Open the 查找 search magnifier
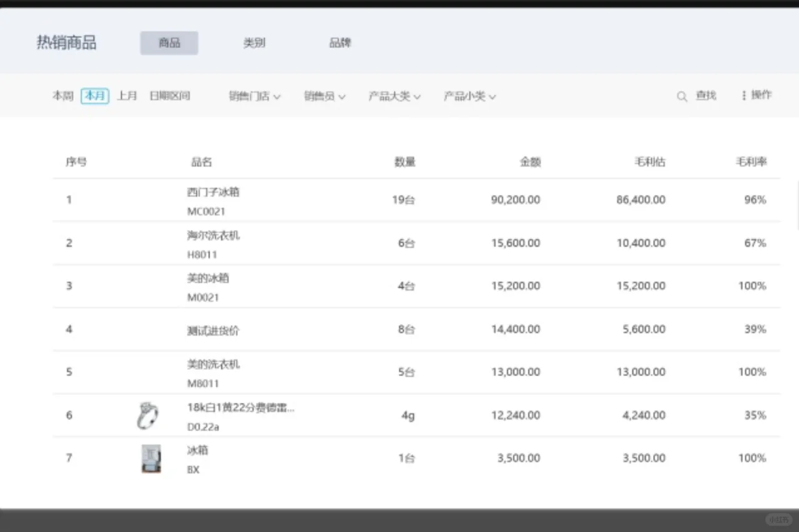 tap(682, 97)
